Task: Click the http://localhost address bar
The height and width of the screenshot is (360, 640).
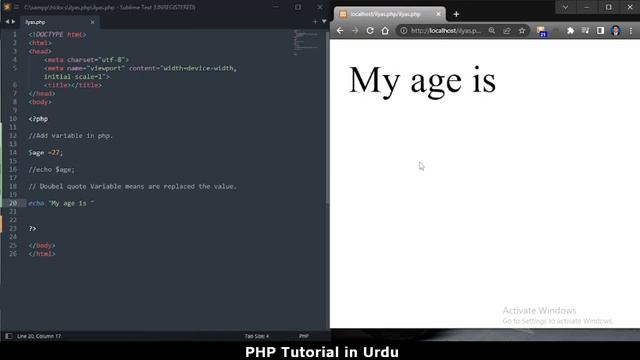Action: 446,31
